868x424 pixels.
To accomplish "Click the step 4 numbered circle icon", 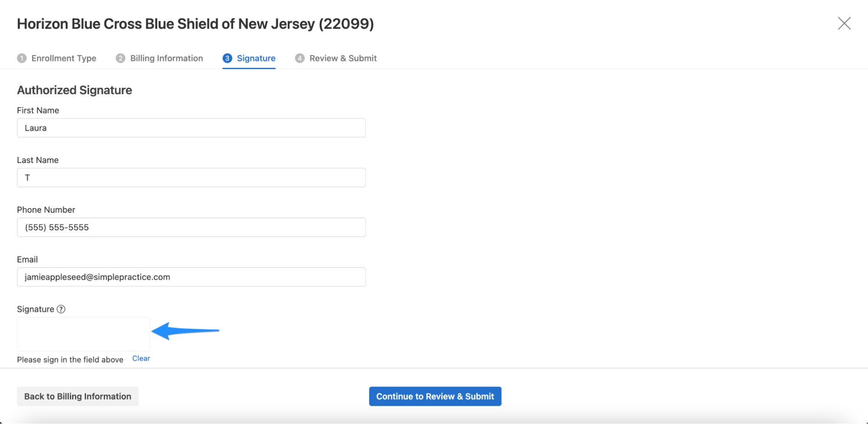I will [x=300, y=58].
